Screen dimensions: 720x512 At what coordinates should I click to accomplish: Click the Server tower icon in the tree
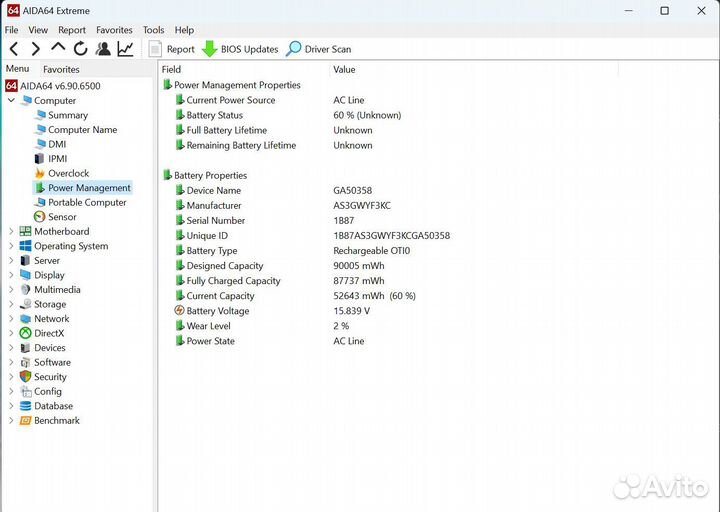pos(26,260)
